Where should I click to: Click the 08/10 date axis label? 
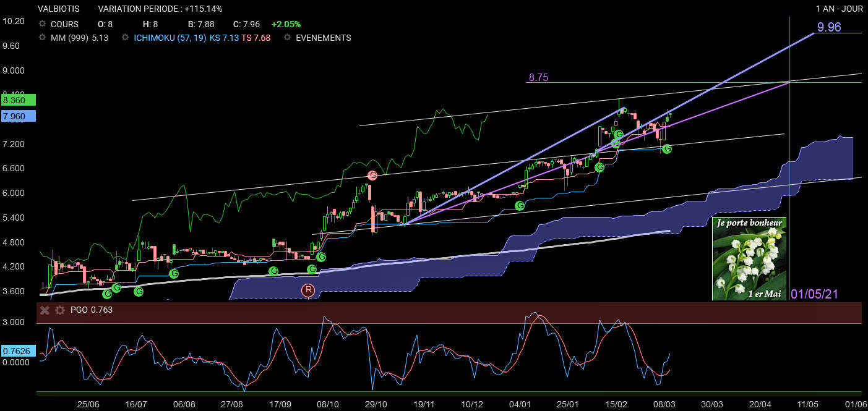pos(329,404)
